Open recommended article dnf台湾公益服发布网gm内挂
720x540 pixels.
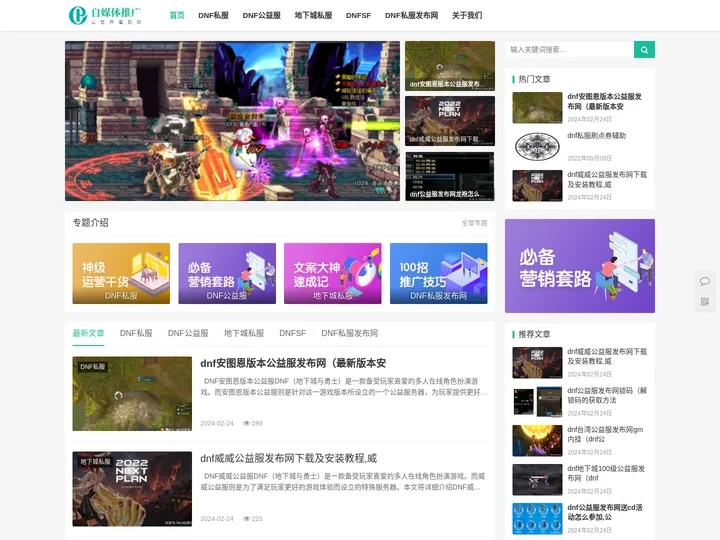pos(605,434)
